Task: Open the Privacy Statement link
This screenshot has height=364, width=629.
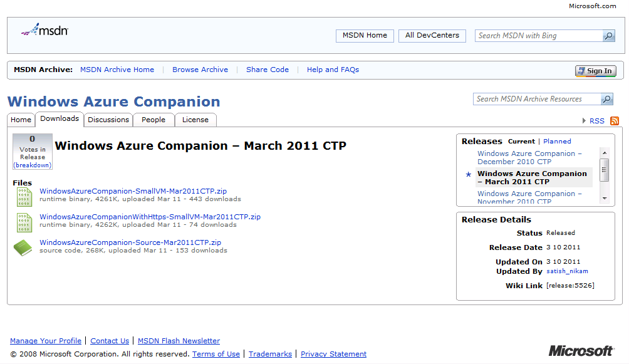Action: pyautogui.click(x=333, y=354)
